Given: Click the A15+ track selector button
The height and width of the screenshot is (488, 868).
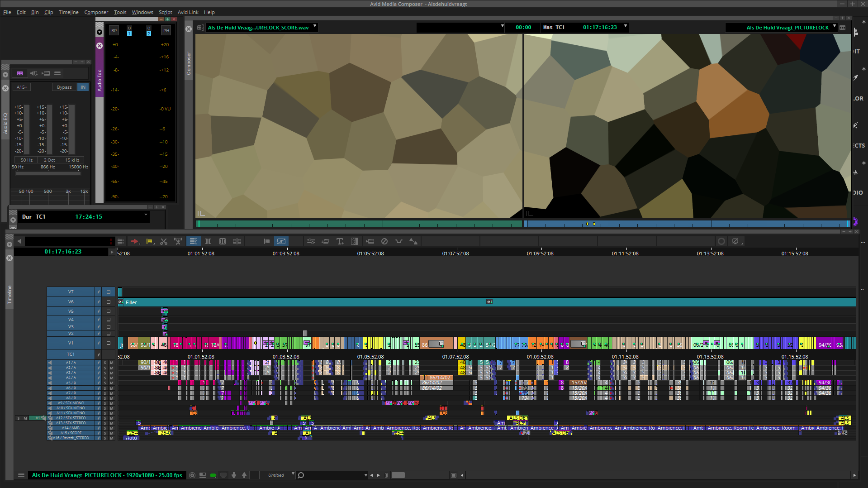Looking at the screenshot, I should [22, 87].
